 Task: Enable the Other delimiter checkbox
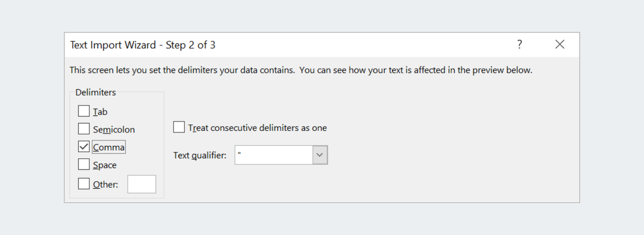(84, 183)
